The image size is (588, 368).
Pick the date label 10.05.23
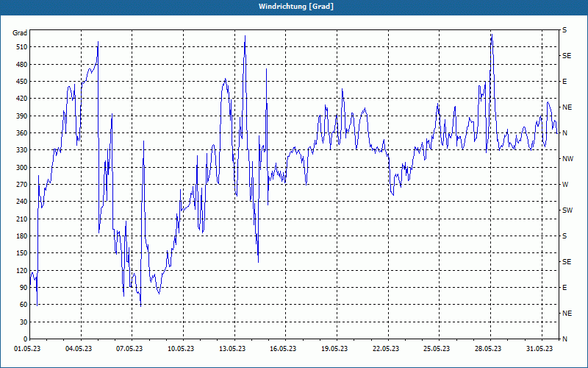coord(181,349)
